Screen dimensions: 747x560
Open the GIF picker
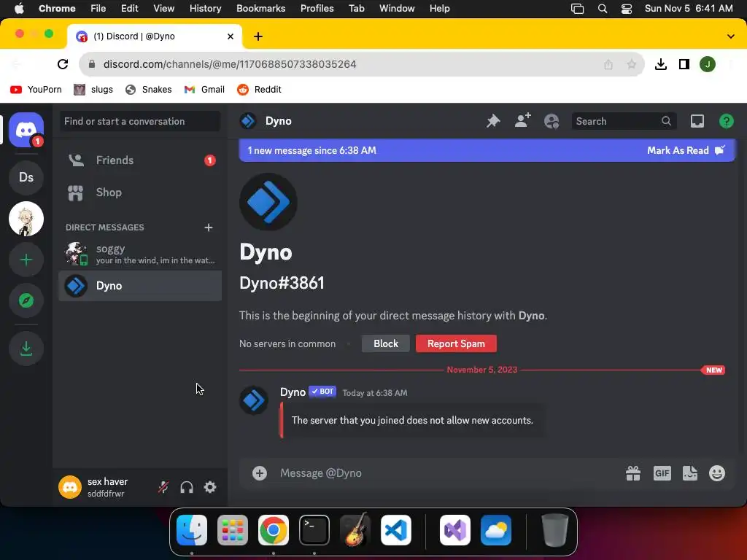(662, 472)
